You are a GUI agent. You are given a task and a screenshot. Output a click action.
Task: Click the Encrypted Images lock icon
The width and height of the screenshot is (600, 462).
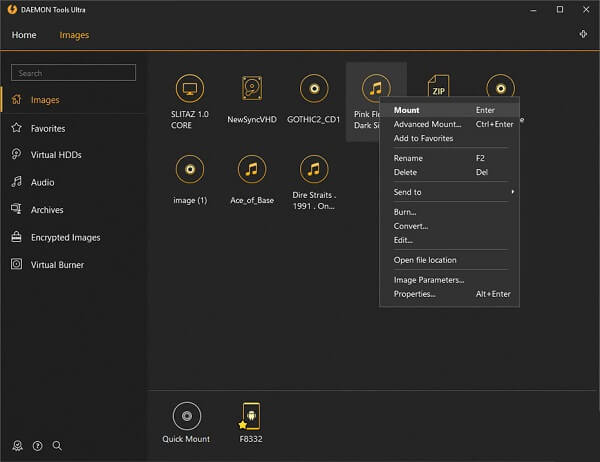16,237
